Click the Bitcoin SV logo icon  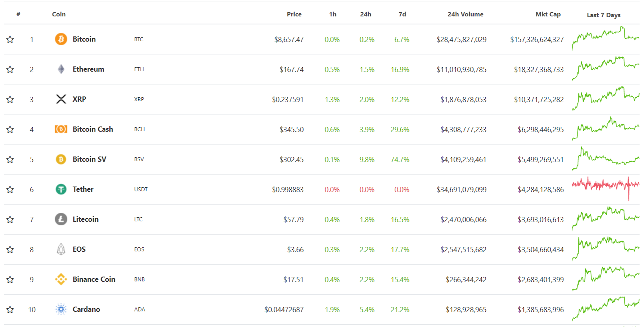[x=61, y=159]
